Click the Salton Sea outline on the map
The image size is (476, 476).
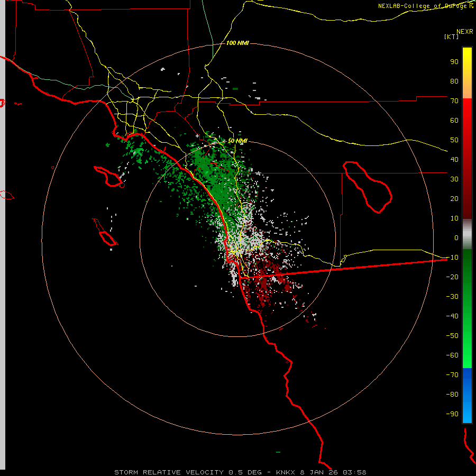coord(368,187)
